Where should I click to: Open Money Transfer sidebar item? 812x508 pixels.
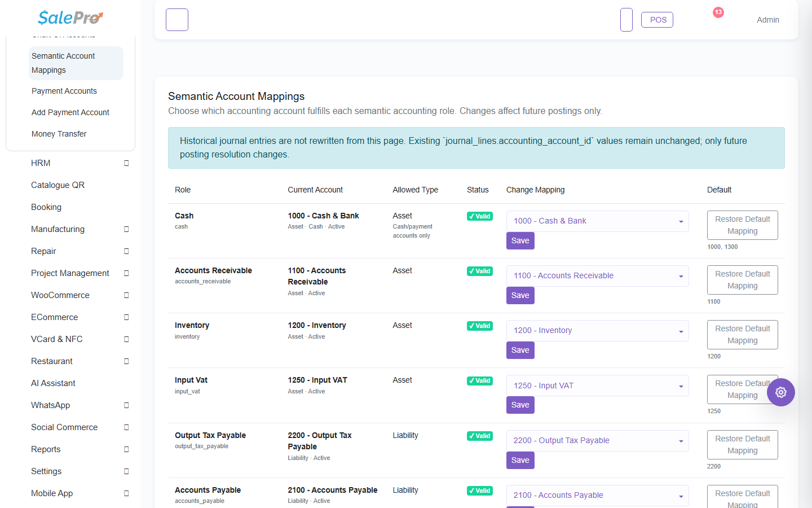59,134
